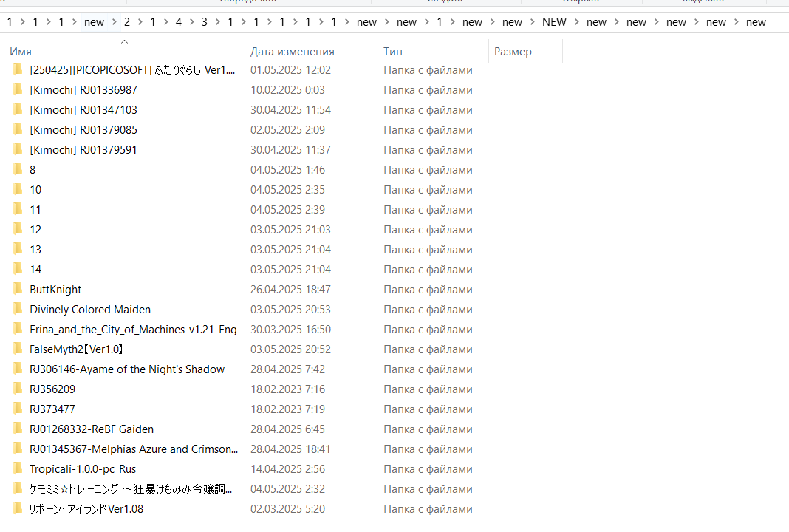
Task: Click the folder icon of folder 13
Action: pyautogui.click(x=18, y=249)
